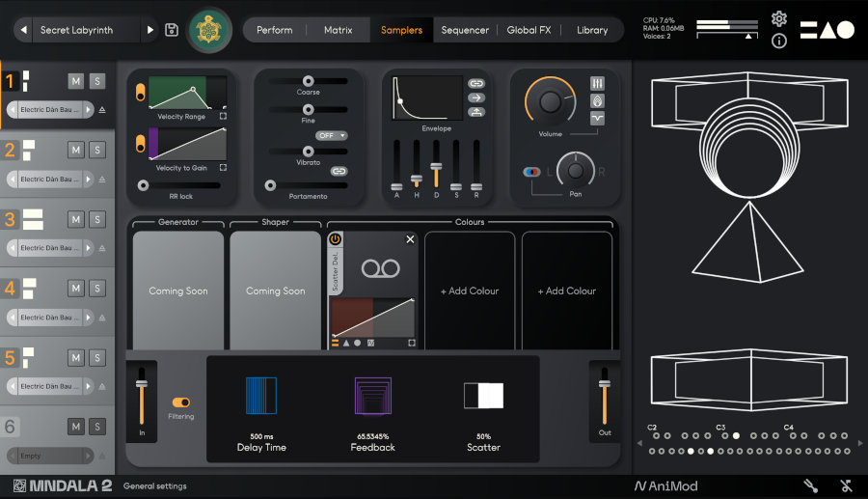Viewport: 868px width, 499px height.
Task: Click the save preset floppy disk icon
Action: pyautogui.click(x=172, y=30)
